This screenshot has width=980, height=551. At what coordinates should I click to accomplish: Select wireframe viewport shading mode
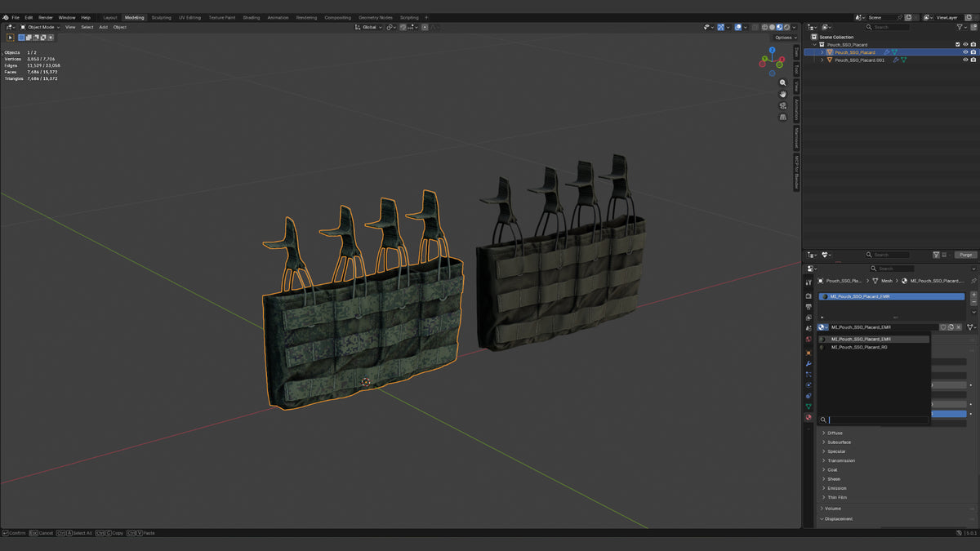pyautogui.click(x=764, y=27)
